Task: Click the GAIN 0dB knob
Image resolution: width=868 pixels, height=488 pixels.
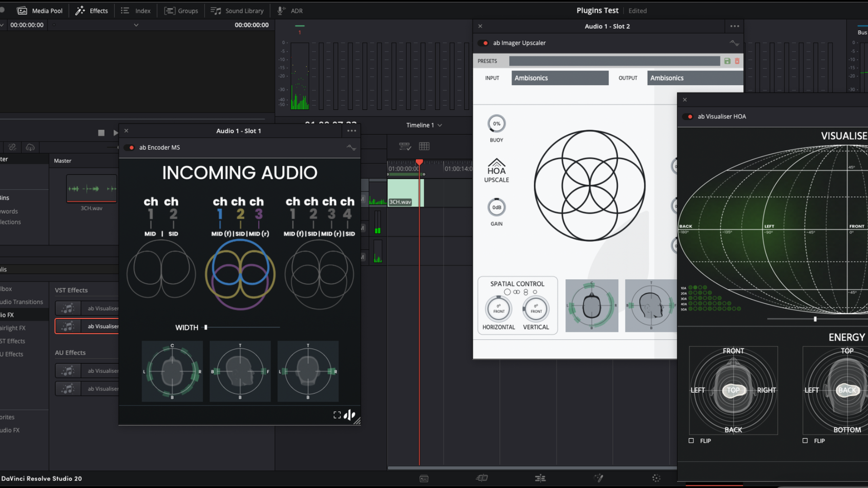Action: (x=496, y=207)
